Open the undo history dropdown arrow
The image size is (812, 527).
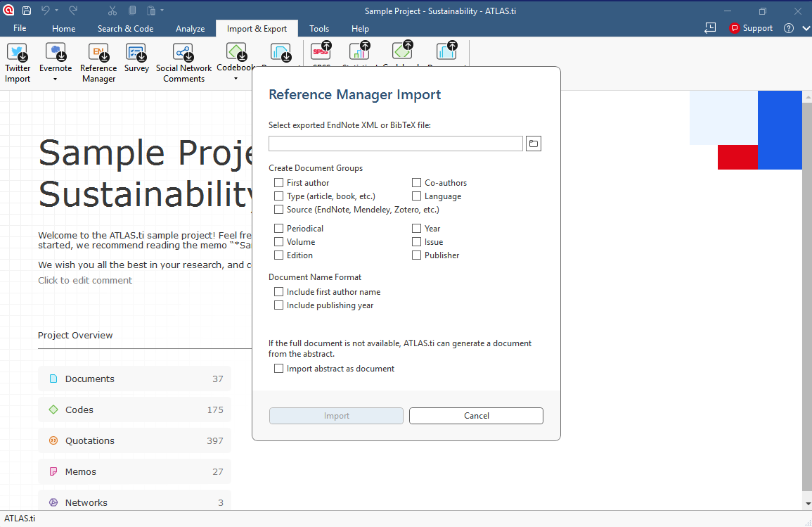tap(56, 11)
